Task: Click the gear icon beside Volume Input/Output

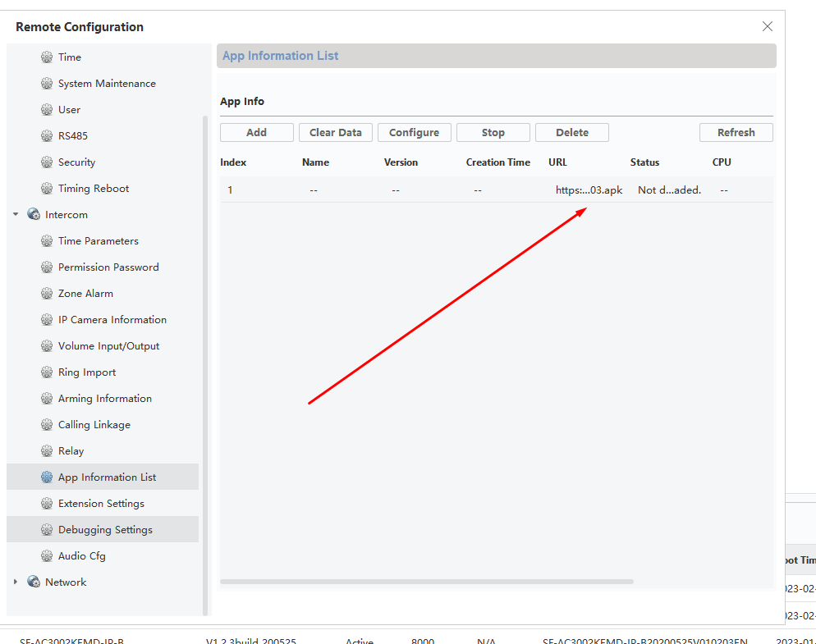Action: [47, 346]
